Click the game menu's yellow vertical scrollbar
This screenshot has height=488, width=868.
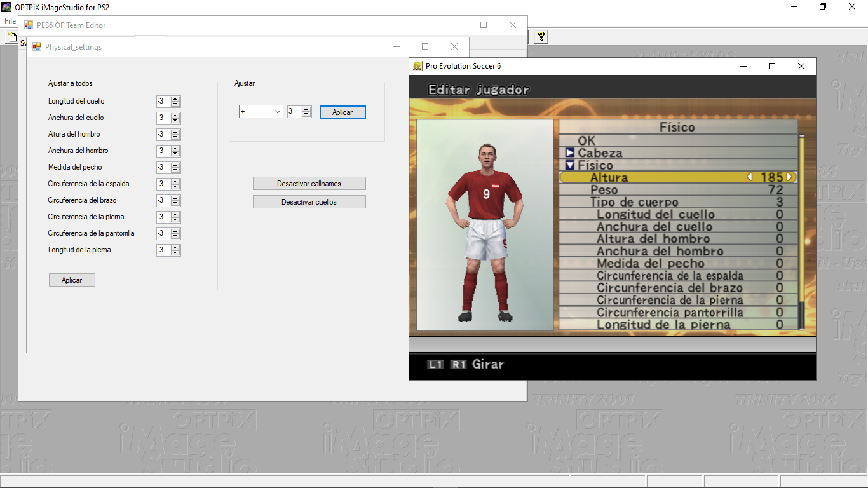(x=801, y=232)
